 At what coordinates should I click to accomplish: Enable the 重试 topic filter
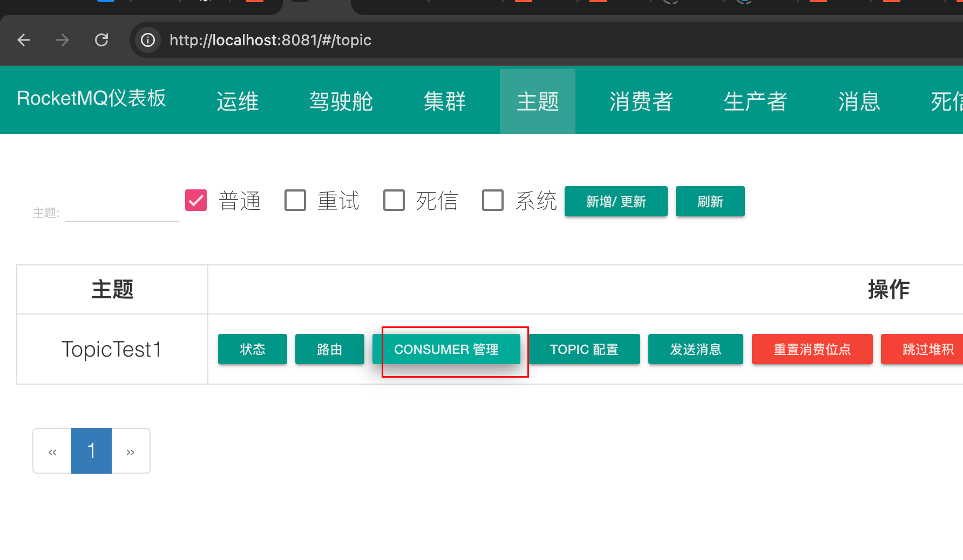point(295,200)
